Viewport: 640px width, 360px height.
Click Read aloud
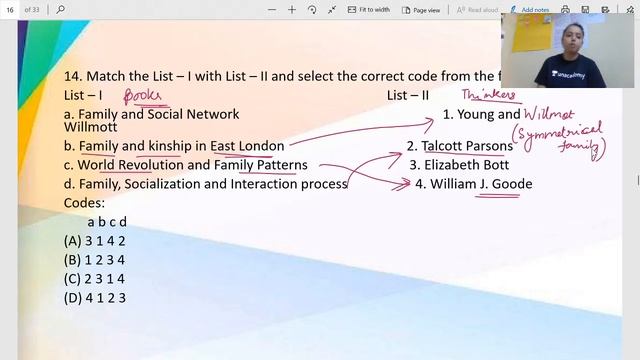(x=478, y=9)
